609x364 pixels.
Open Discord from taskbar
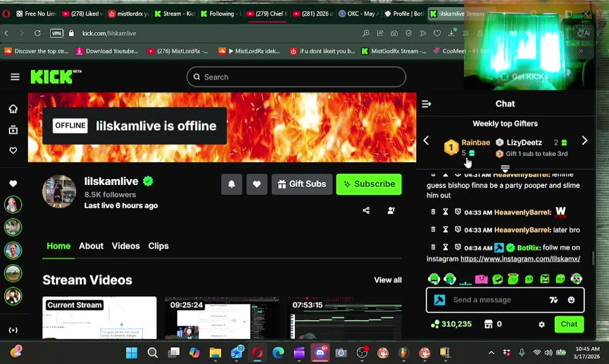pyautogui.click(x=320, y=352)
